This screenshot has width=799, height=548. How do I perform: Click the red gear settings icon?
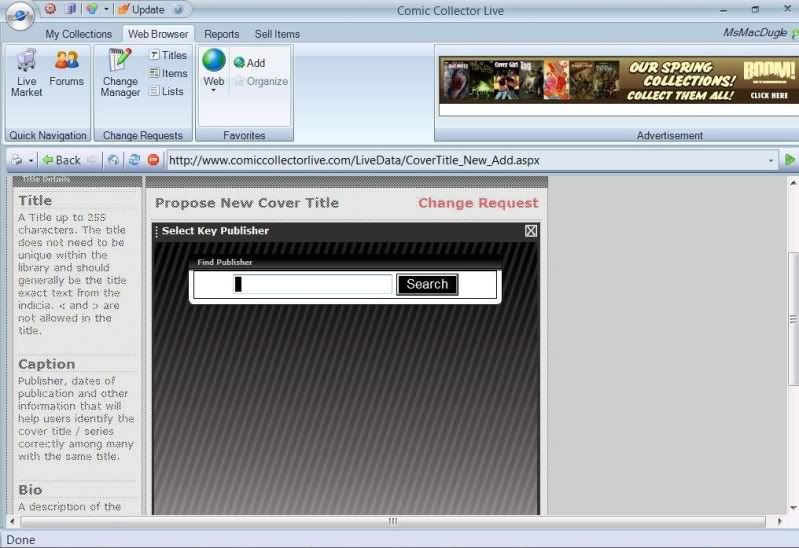click(x=50, y=9)
